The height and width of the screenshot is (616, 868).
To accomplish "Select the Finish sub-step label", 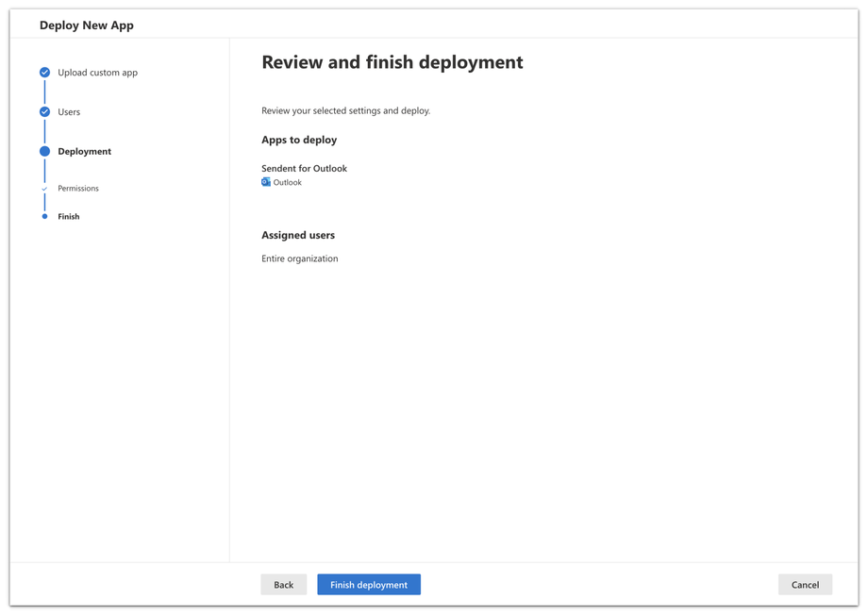I will 69,217.
